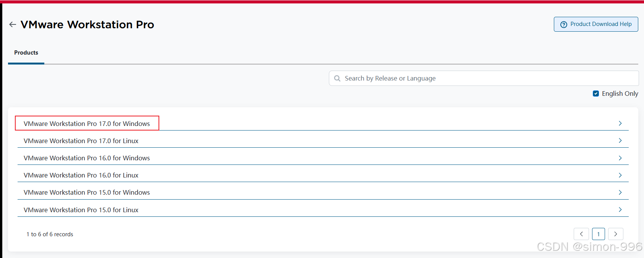Expand the 17.0 for Windows row chevron
644x258 pixels.
coord(620,123)
